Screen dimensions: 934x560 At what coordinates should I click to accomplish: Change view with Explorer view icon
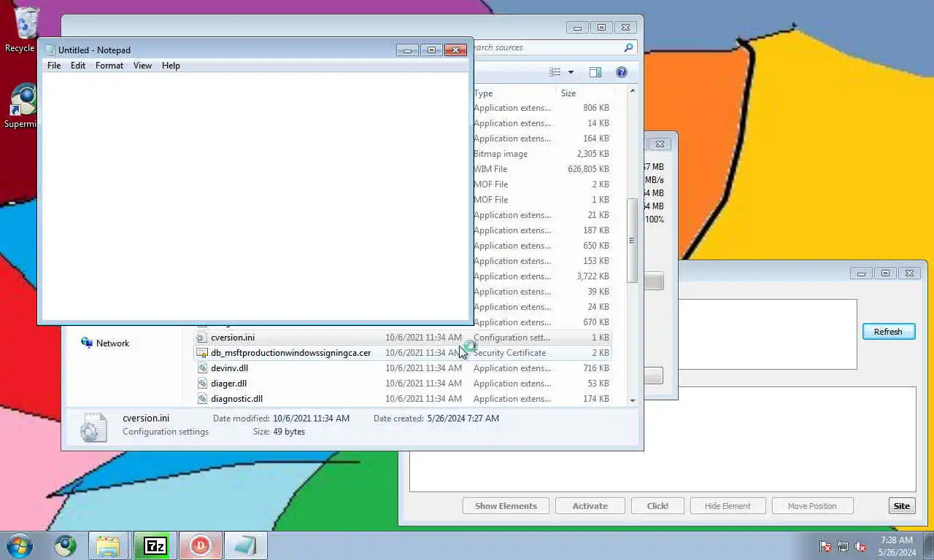[555, 72]
